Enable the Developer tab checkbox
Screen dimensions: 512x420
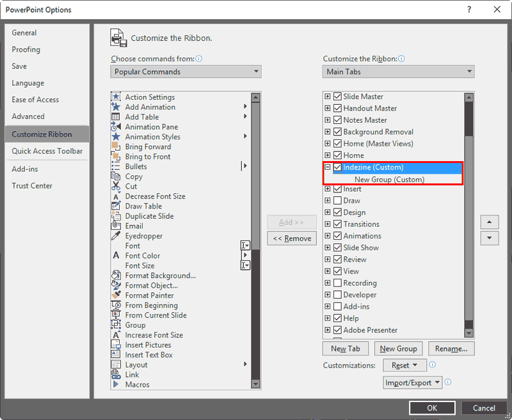pyautogui.click(x=337, y=295)
